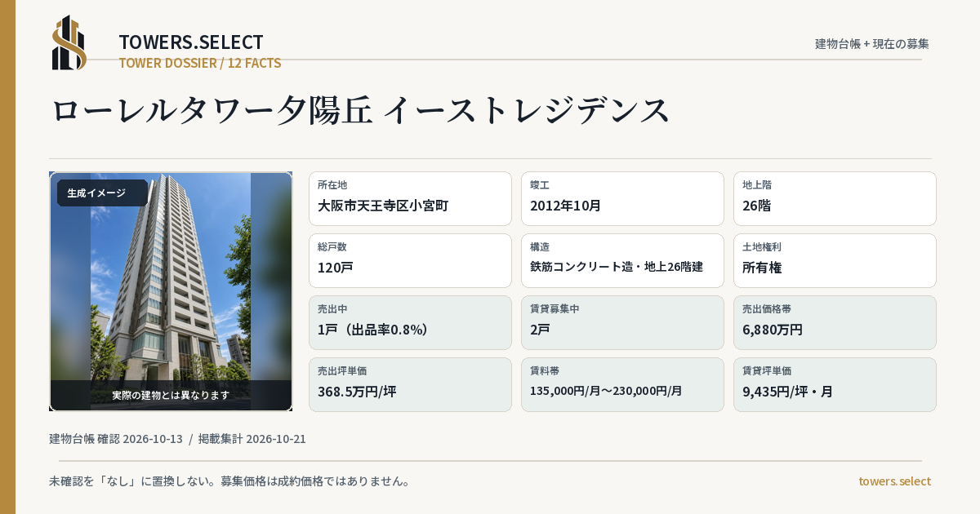This screenshot has width=980, height=514.
Task: Select the 構造 鉄筋コンクリート造 card
Action: [x=622, y=260]
